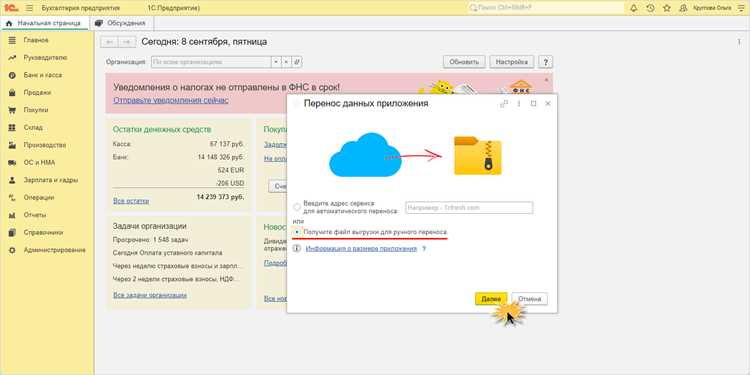This screenshot has height=375, width=750.
Task: Open 'Информация о размере приложения' link
Action: coord(361,249)
